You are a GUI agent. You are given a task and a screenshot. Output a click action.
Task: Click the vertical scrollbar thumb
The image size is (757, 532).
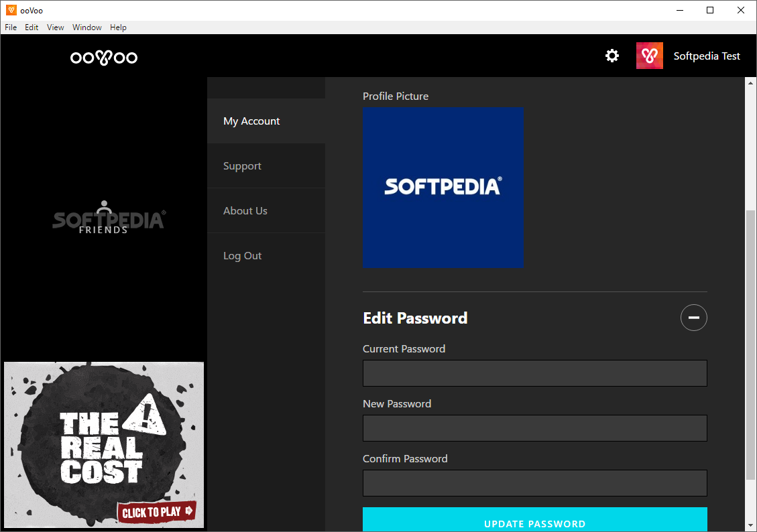pyautogui.click(x=750, y=345)
